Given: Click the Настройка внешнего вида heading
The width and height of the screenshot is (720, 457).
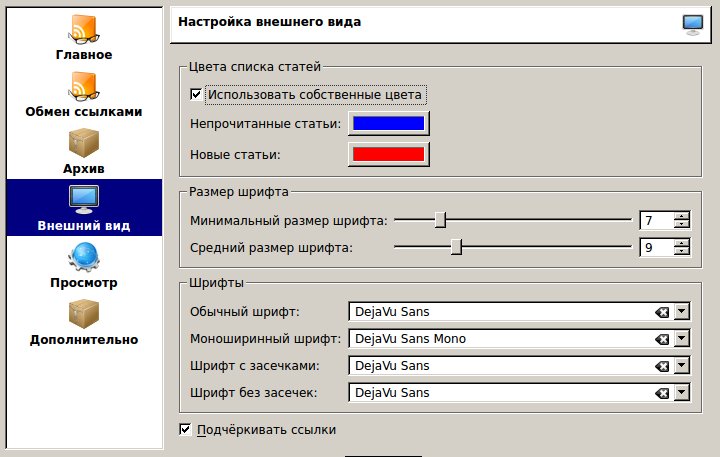Looking at the screenshot, I should [270, 22].
